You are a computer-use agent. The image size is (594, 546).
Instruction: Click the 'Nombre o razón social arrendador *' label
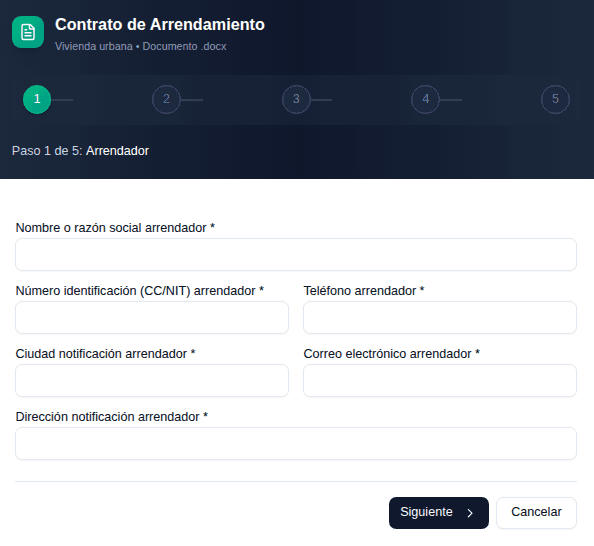pyautogui.click(x=115, y=228)
